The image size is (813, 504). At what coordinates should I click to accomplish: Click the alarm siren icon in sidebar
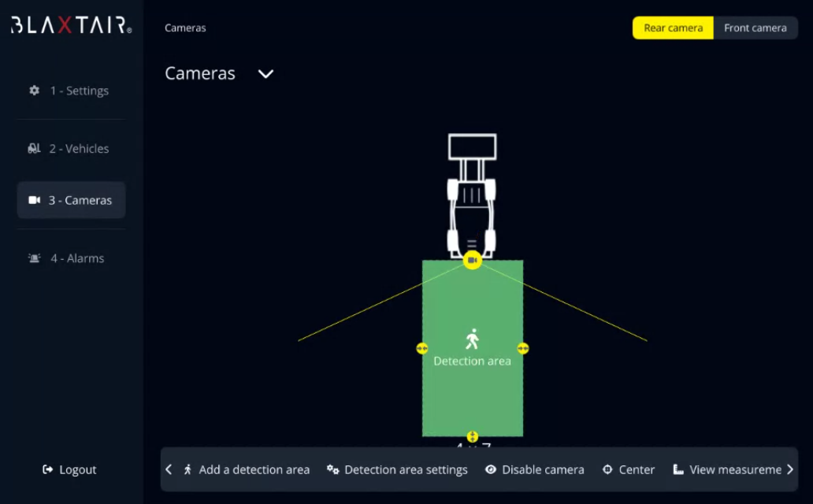[35, 258]
